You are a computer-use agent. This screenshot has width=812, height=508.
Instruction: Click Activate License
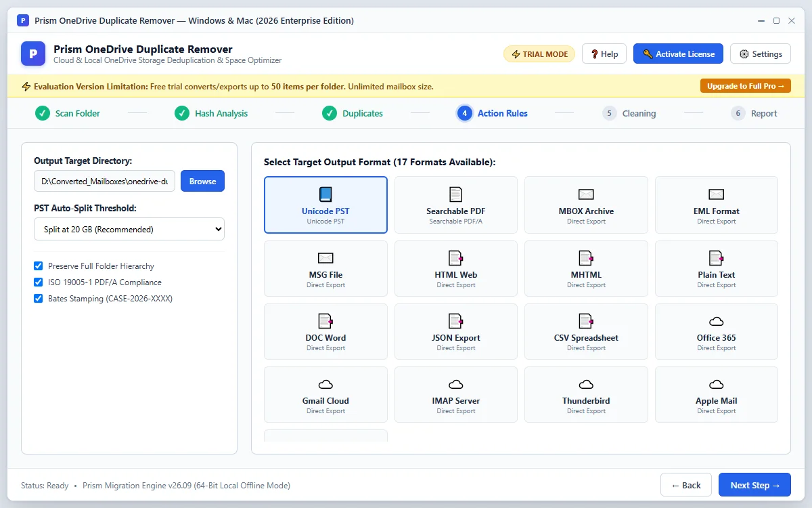pyautogui.click(x=678, y=54)
